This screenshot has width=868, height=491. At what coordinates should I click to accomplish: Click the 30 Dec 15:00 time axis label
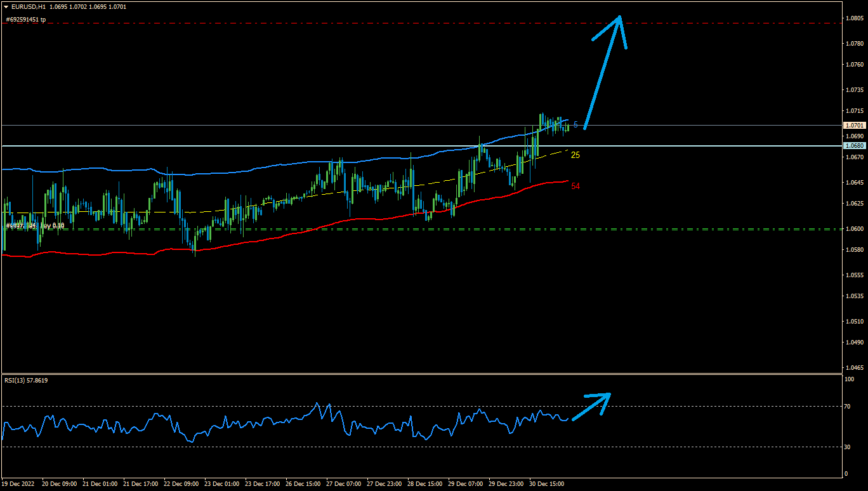(547, 484)
